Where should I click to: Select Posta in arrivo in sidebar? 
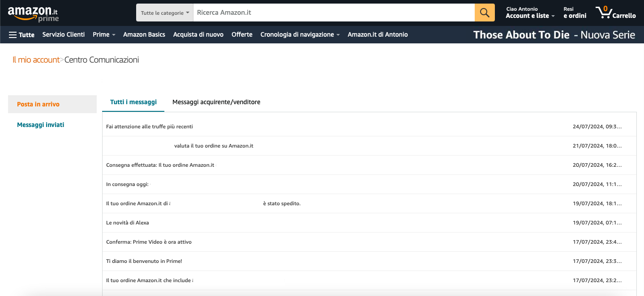click(x=52, y=104)
